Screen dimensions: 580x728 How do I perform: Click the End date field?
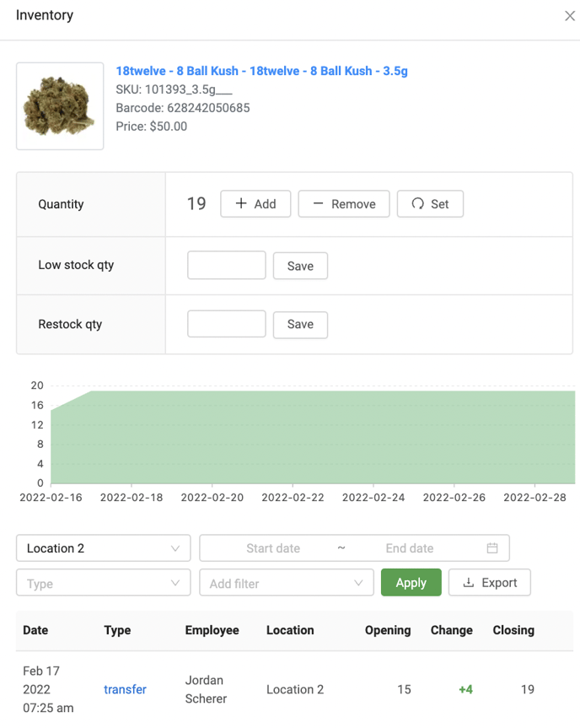click(409, 548)
